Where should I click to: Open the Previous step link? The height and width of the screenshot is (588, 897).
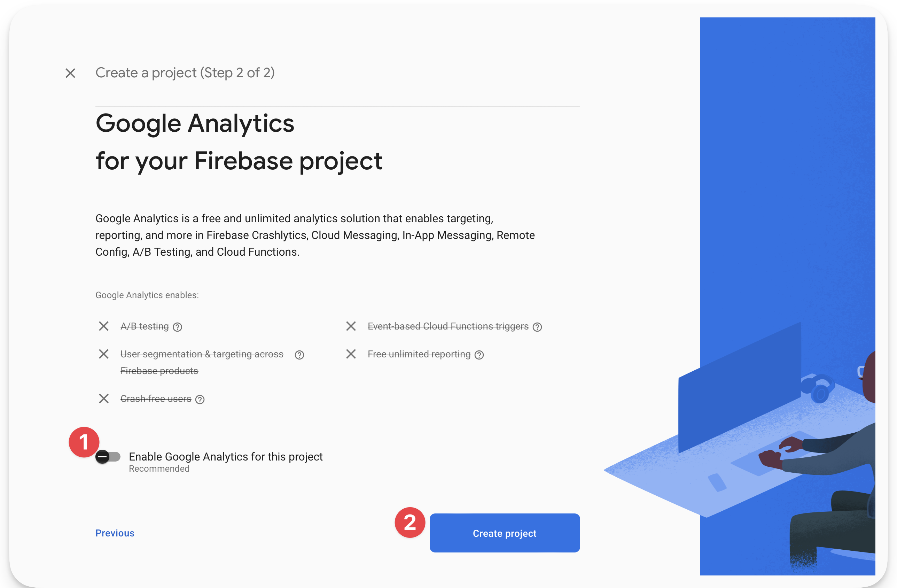[115, 533]
